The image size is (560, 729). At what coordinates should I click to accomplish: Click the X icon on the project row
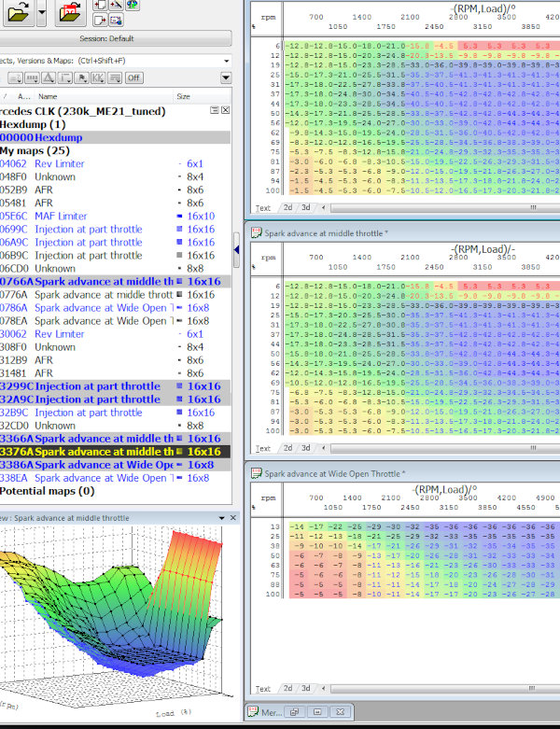(225, 110)
